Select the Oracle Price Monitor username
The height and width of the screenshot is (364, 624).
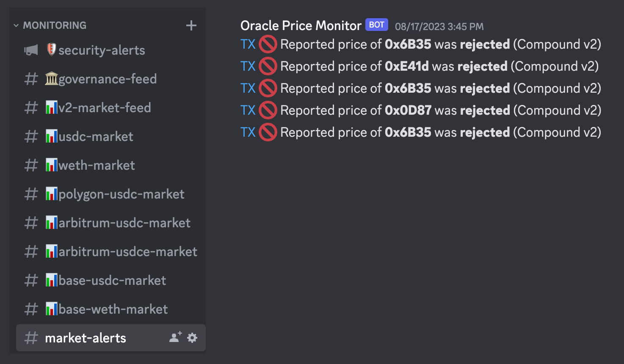[300, 25]
